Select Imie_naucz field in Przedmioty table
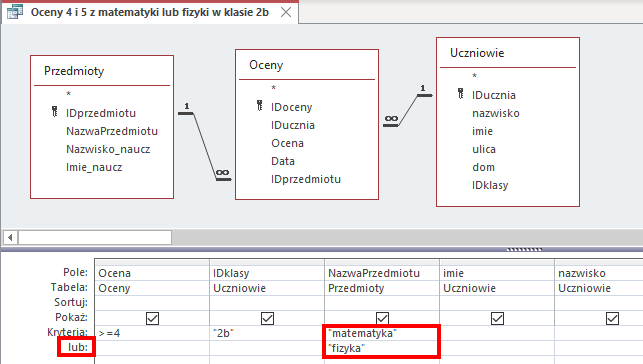The height and width of the screenshot is (364, 643). click(94, 167)
